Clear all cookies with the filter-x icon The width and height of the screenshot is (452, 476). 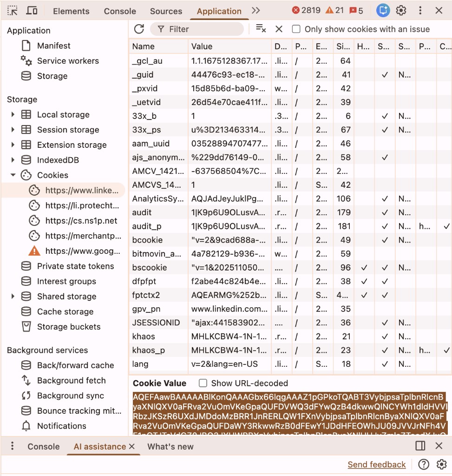pos(261,29)
